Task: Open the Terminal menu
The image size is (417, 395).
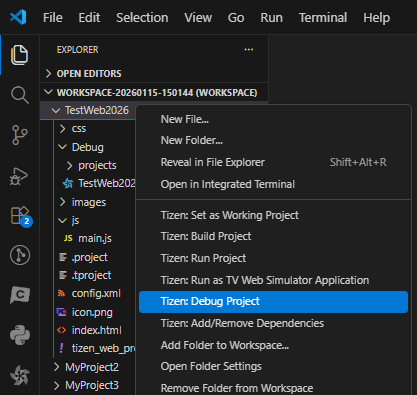Action: click(323, 17)
